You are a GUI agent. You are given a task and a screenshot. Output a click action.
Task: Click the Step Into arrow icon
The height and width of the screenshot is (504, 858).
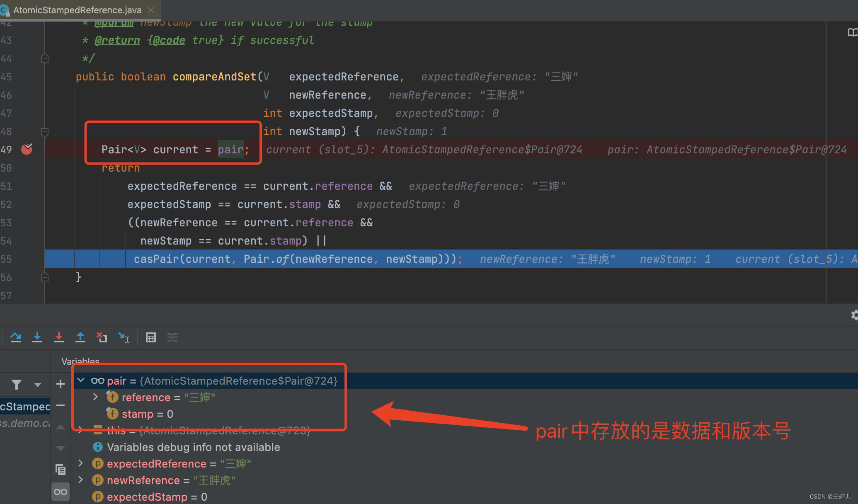point(37,337)
